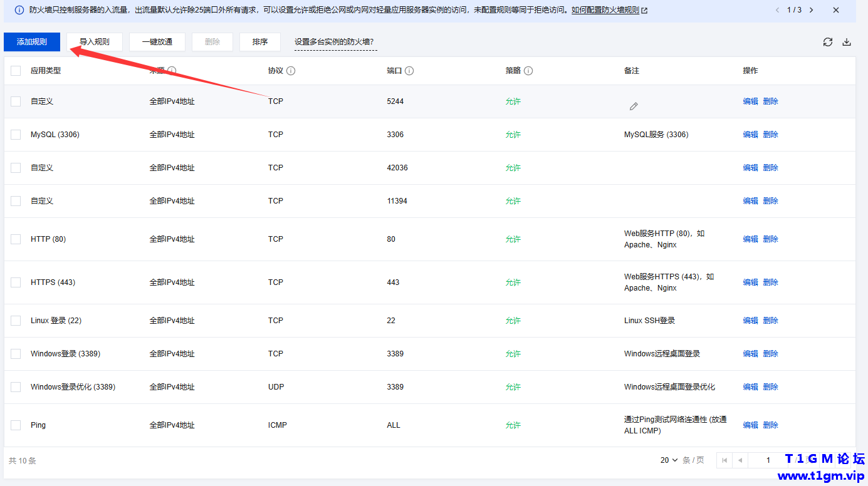Check the MySQL (3306) row checkbox
Viewport: 868px width, 486px height.
click(16, 135)
